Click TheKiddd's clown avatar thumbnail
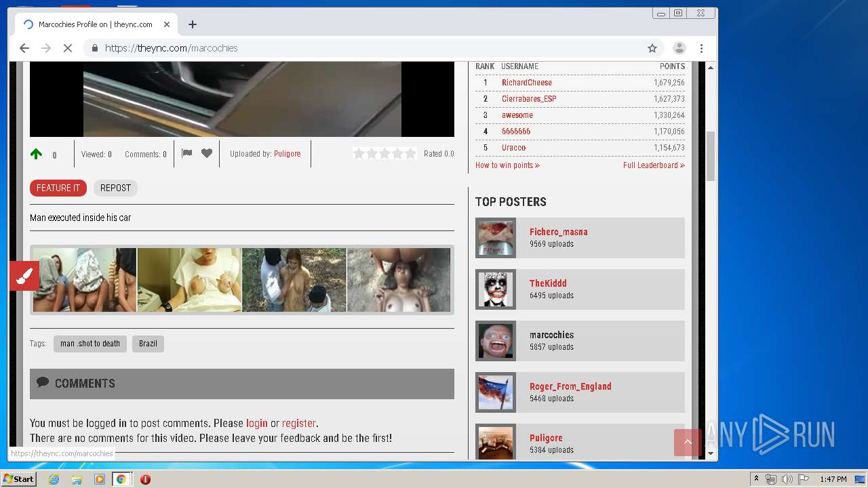 496,289
